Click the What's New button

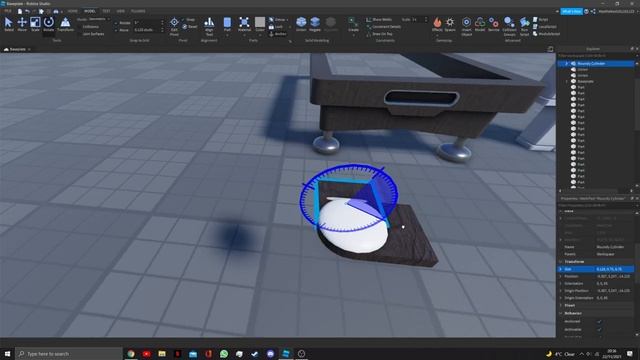(x=571, y=11)
